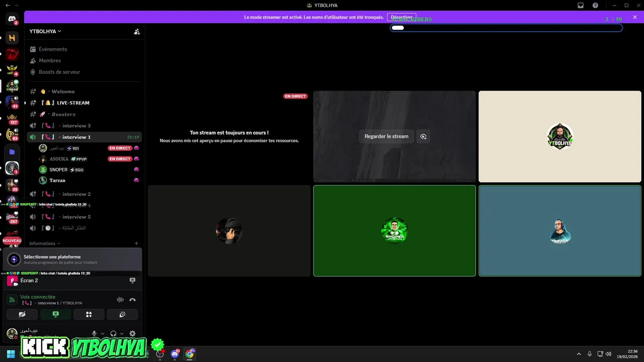The width and height of the screenshot is (644, 362).
Task: Open the server folder icon
Action: [12, 151]
